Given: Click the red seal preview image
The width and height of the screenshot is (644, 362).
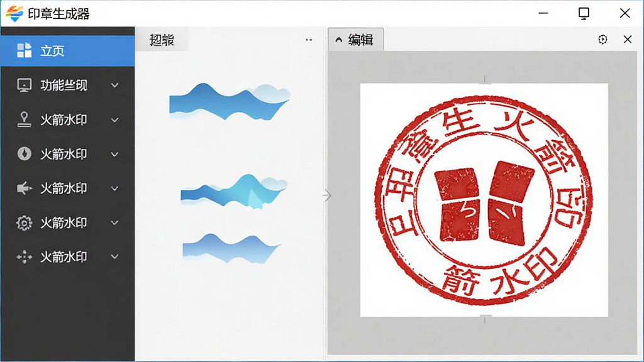Looking at the screenshot, I should coord(484,200).
